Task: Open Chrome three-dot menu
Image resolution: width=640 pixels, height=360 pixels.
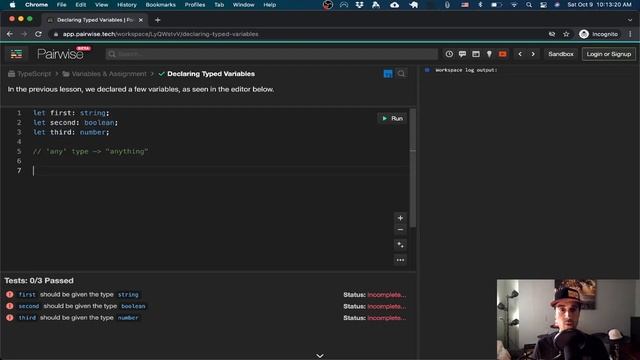Action: (630, 34)
